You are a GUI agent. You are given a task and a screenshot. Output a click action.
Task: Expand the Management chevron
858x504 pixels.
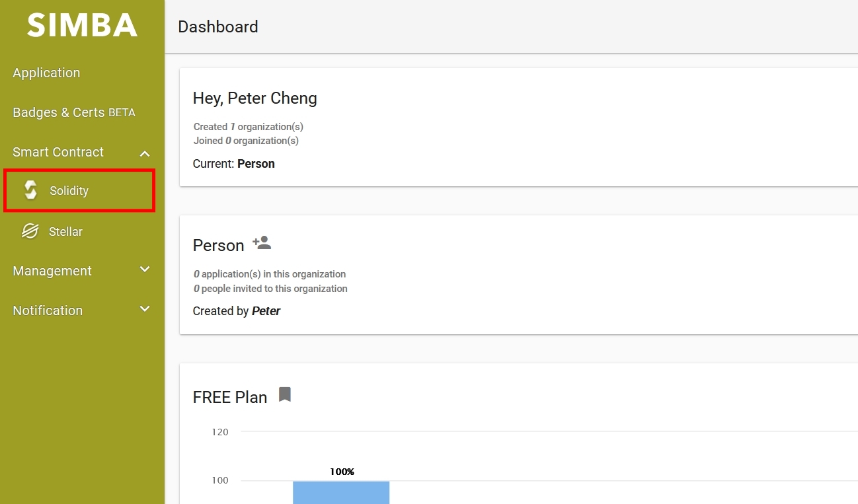pyautogui.click(x=145, y=270)
